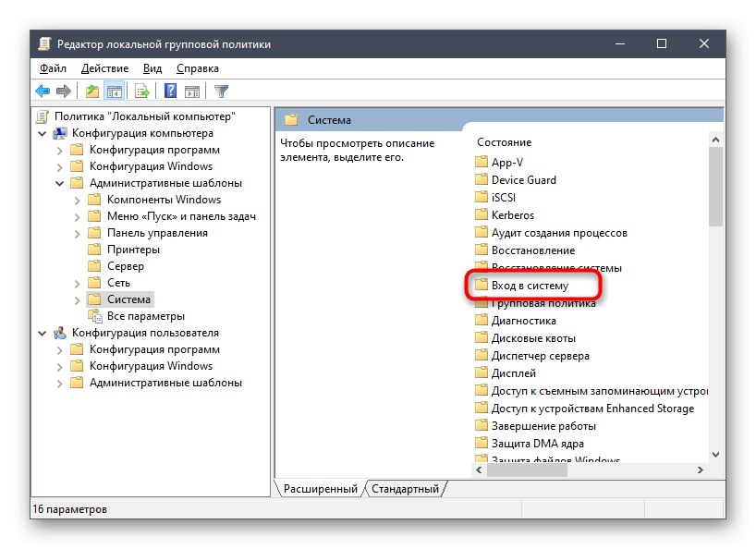
Task: Expand the Сеть tree node
Action: pos(78,282)
